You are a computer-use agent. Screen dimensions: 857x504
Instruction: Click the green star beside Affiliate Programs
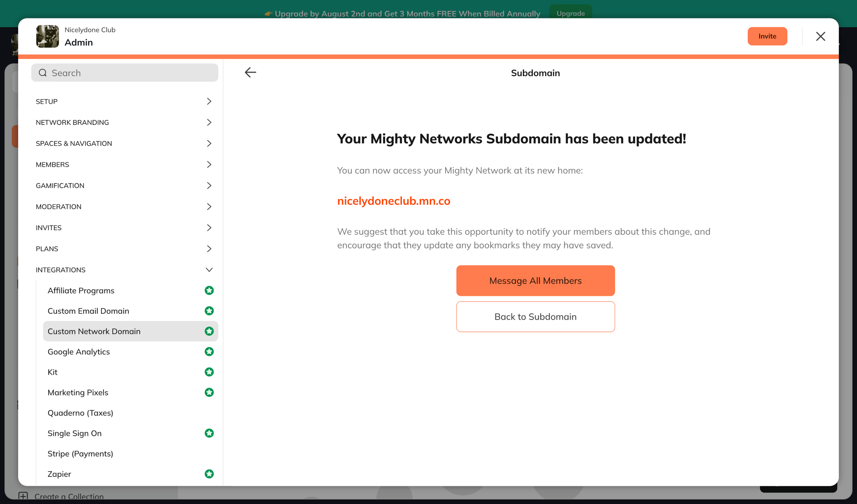(209, 291)
